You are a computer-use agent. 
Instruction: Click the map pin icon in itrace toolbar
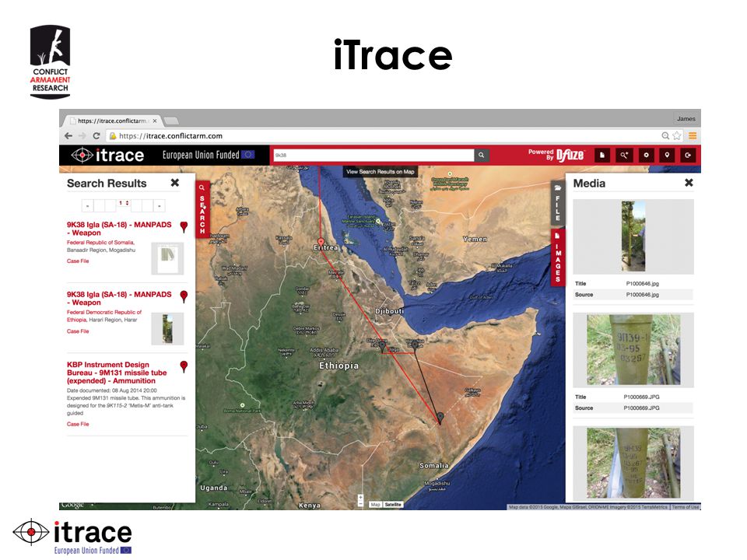[667, 156]
